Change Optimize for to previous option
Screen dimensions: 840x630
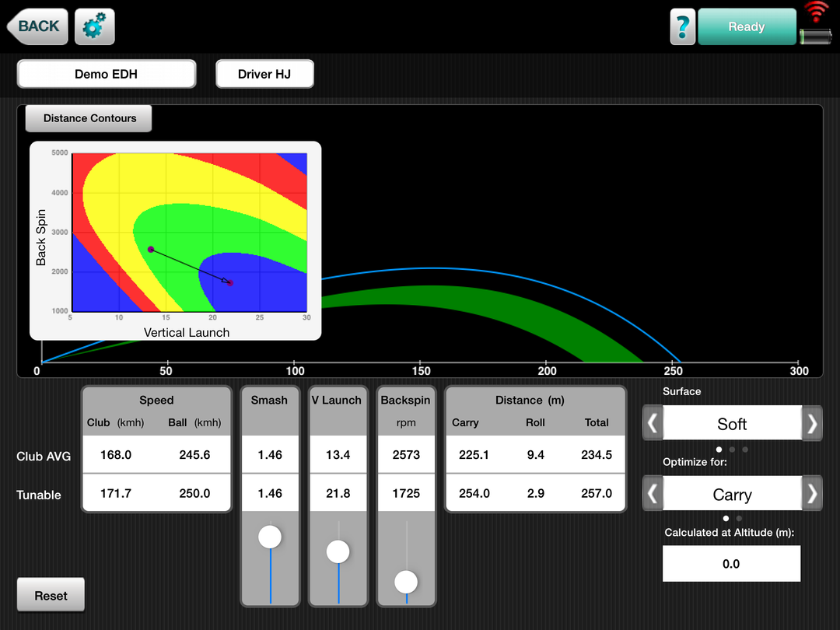point(653,494)
